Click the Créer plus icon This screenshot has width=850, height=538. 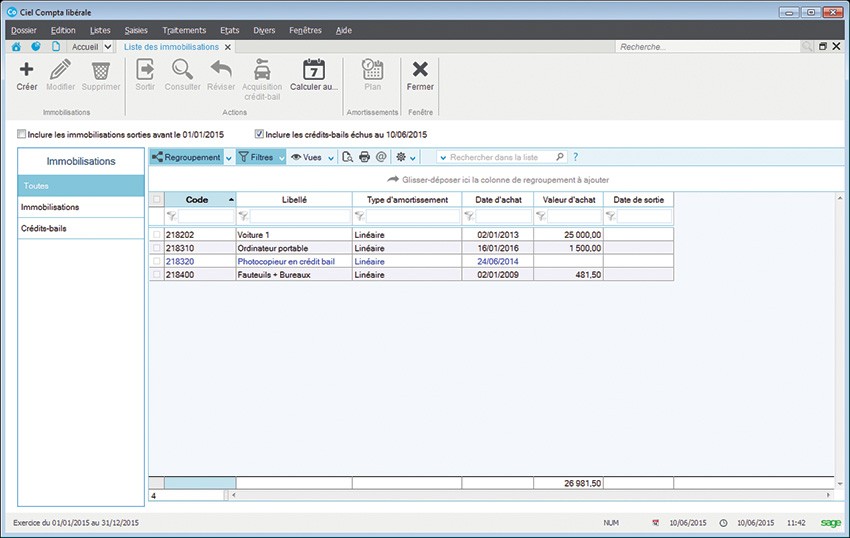pos(26,69)
